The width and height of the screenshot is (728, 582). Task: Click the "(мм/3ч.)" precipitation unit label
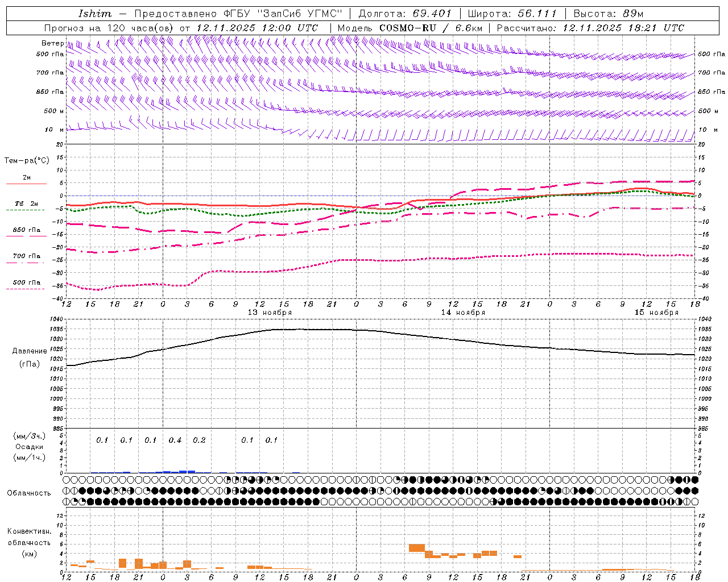click(x=30, y=436)
